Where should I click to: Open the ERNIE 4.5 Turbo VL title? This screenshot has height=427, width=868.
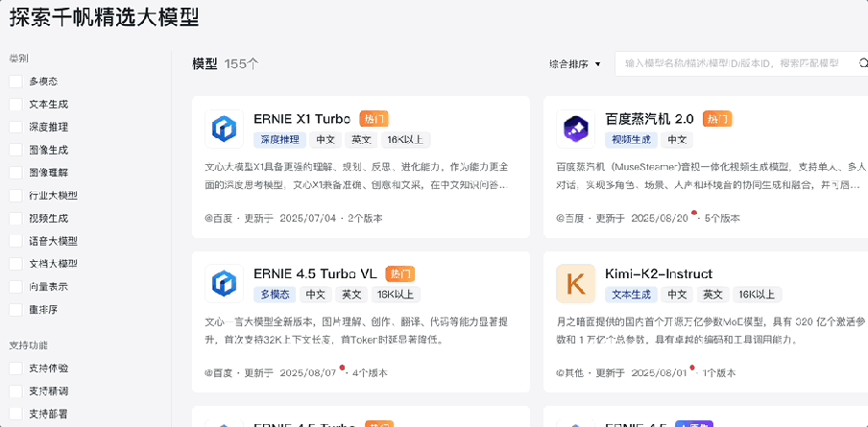(x=316, y=273)
